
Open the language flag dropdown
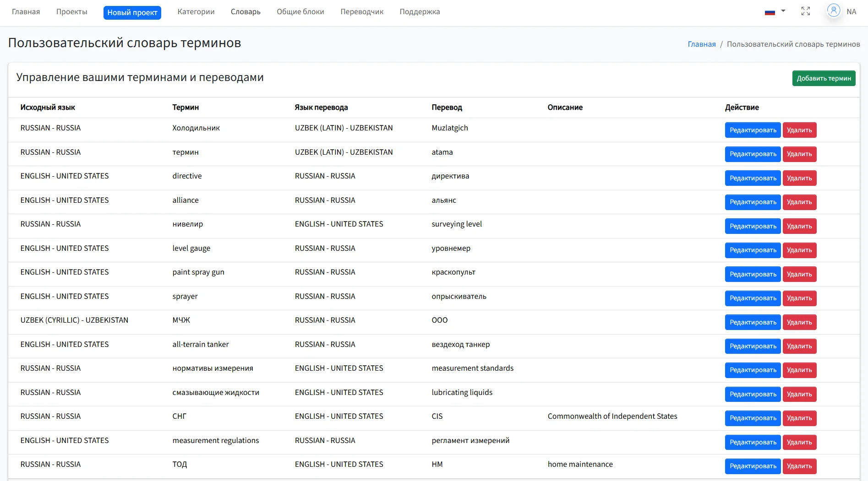point(775,11)
